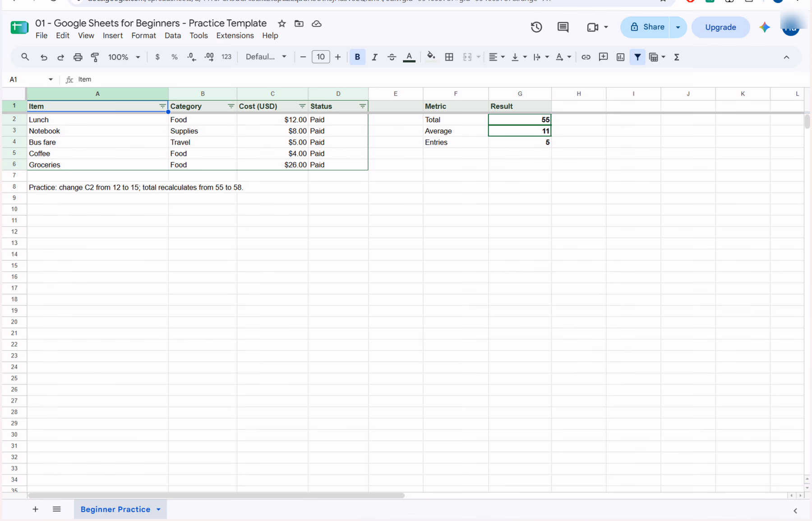Open the File menu
This screenshot has height=521, width=812.
[42, 36]
